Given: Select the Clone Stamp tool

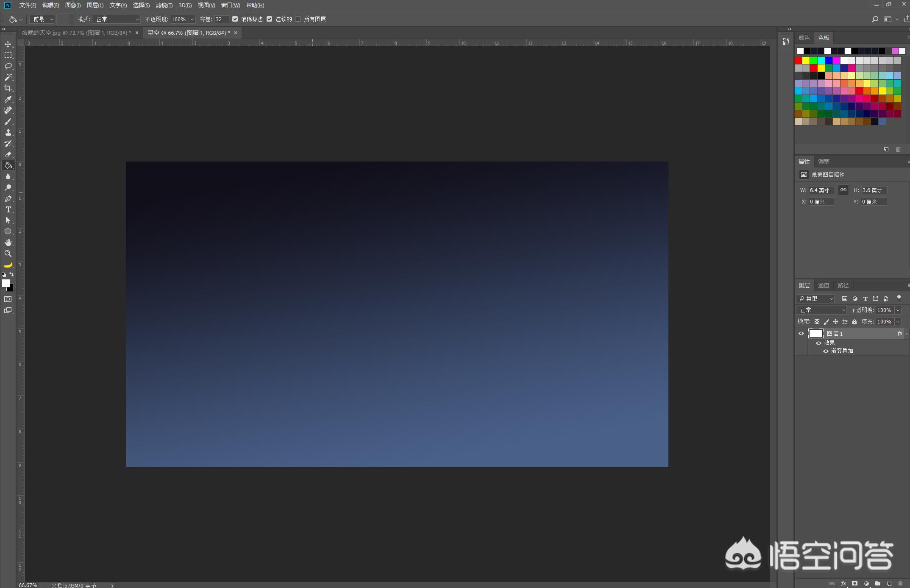Looking at the screenshot, I should 8,132.
